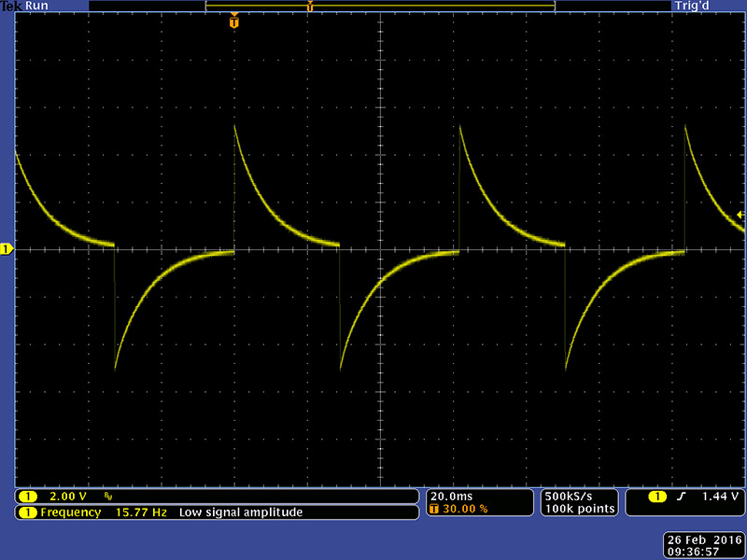This screenshot has height=560, width=747.
Task: Click the Run acquisition status indicator
Action: pos(38,6)
